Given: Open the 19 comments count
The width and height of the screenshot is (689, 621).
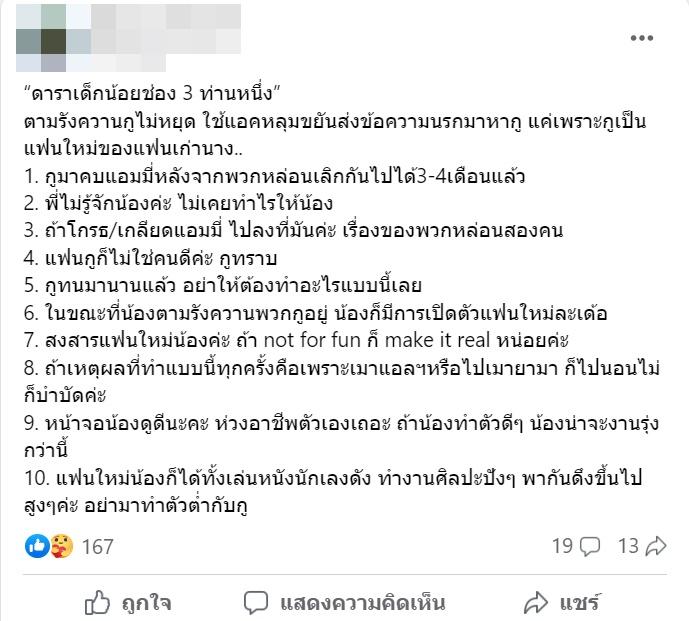Looking at the screenshot, I should coord(562,546).
